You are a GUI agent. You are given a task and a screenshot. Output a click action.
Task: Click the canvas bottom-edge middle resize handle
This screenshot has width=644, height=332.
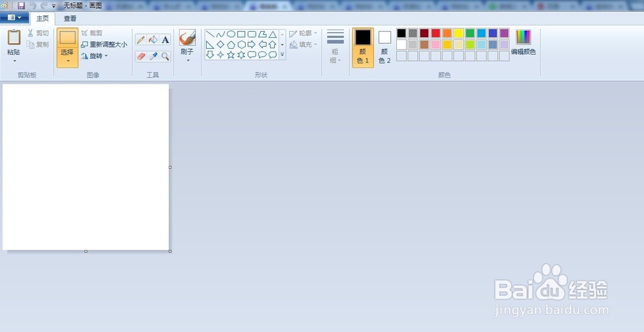(x=86, y=251)
